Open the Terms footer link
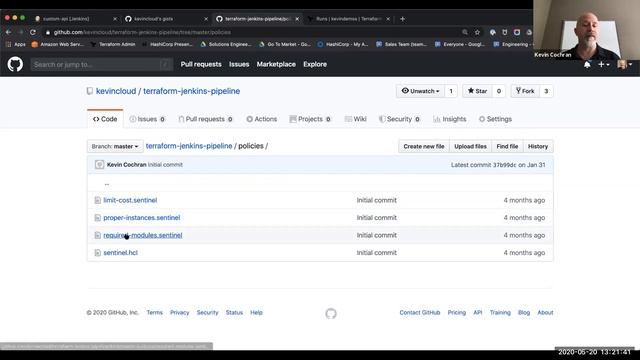Screen dimensions: 640x360 coord(155,312)
